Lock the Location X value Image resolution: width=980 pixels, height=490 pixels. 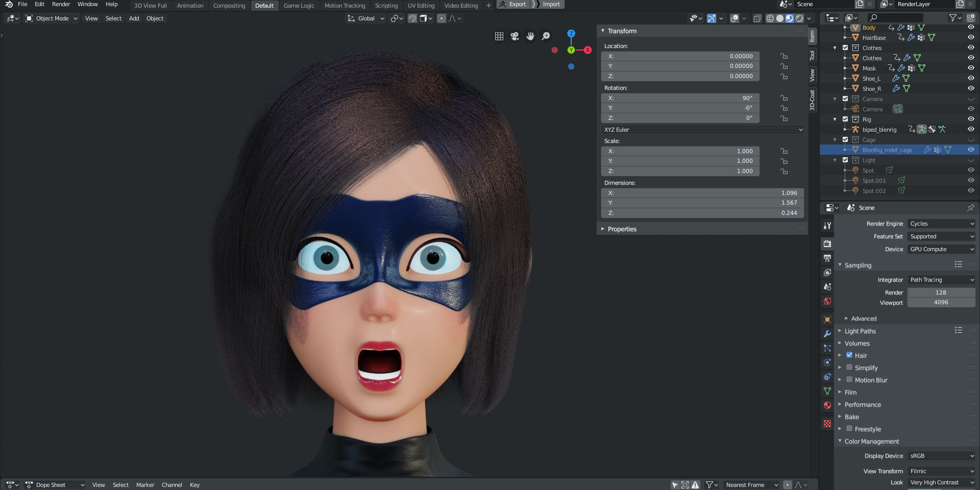click(784, 56)
